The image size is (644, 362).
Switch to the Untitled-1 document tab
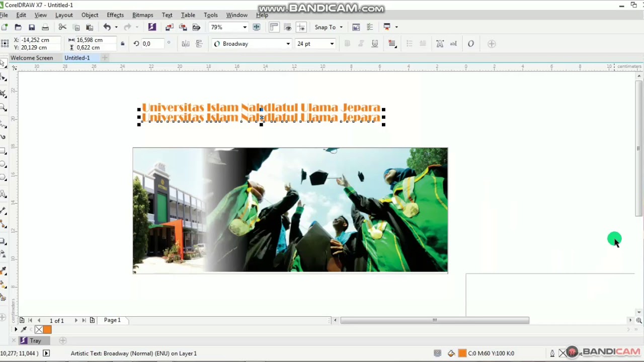click(77, 58)
